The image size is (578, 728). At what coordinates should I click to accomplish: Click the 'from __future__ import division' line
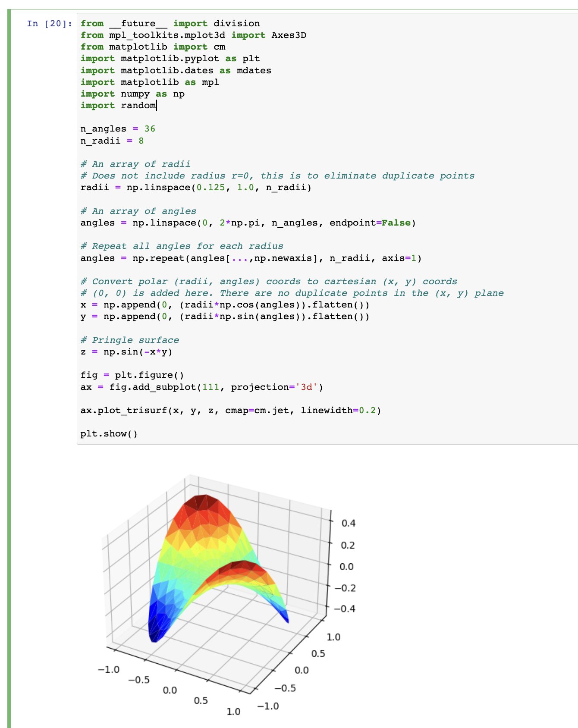170,24
